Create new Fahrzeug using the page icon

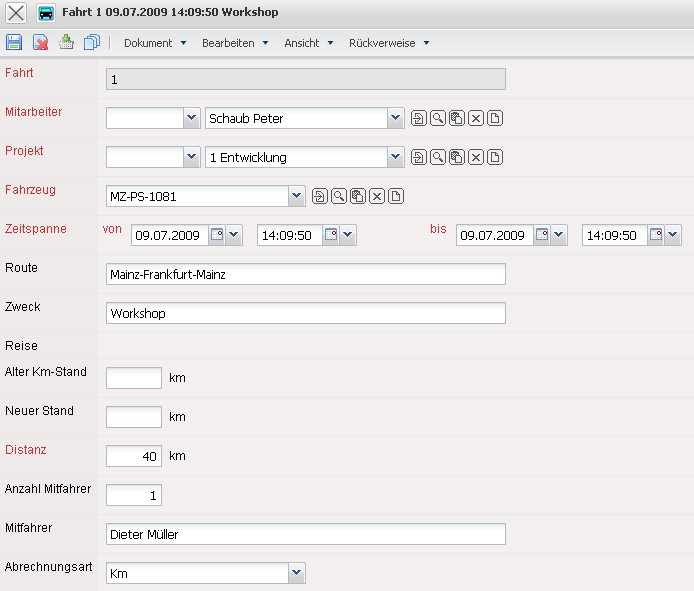point(396,196)
